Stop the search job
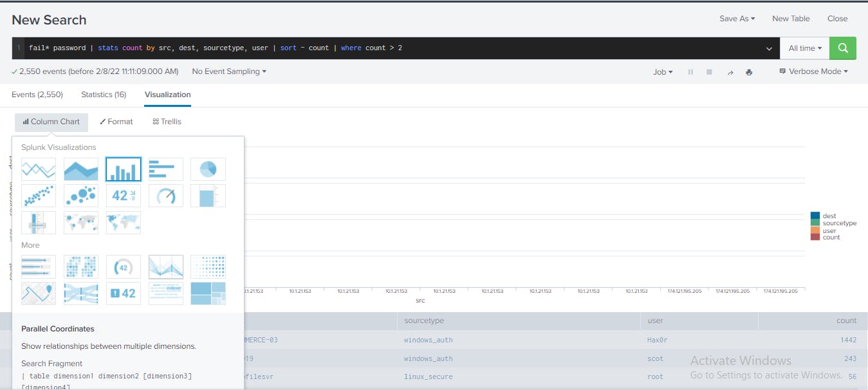Image resolution: width=868 pixels, height=390 pixels. point(709,72)
